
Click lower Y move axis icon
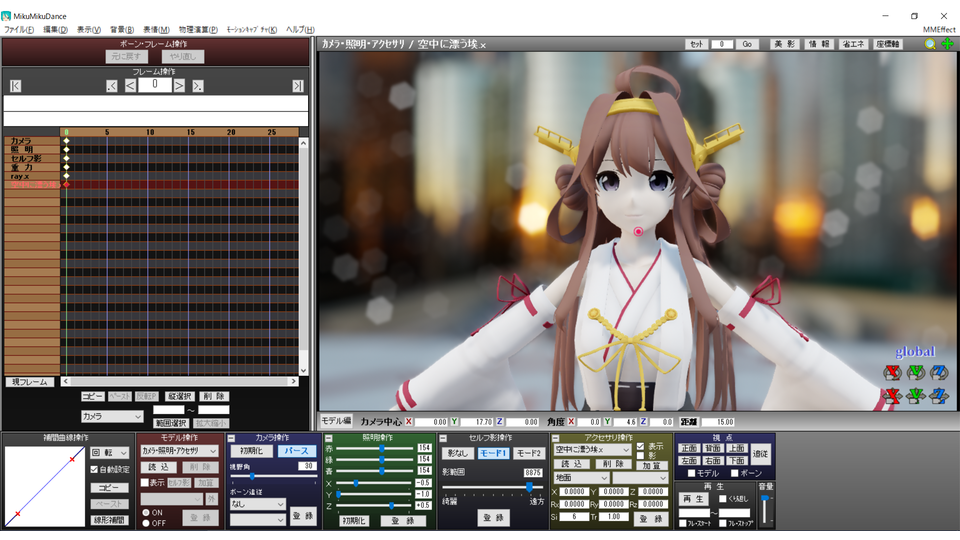(916, 396)
